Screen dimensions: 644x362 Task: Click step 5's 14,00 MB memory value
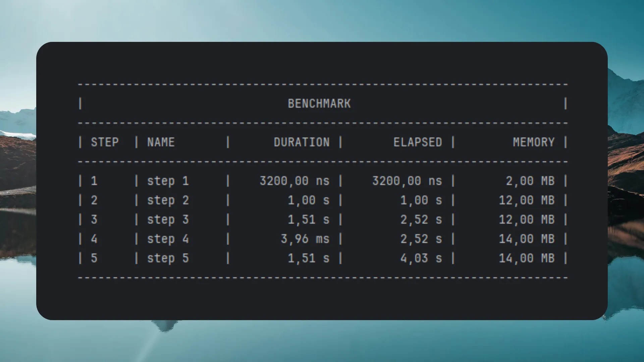[527, 258]
